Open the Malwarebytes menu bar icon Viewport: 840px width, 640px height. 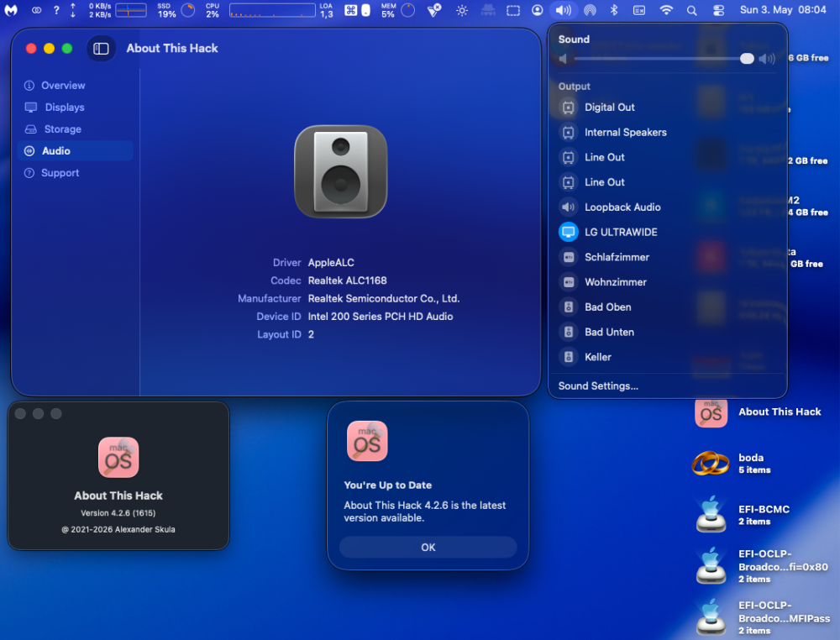coord(11,10)
